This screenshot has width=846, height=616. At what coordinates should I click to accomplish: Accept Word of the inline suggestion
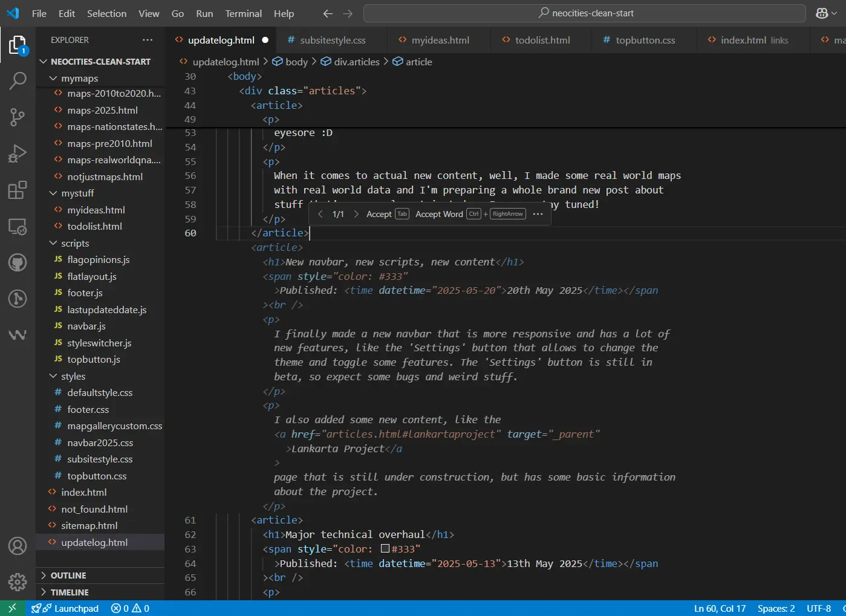click(470, 214)
